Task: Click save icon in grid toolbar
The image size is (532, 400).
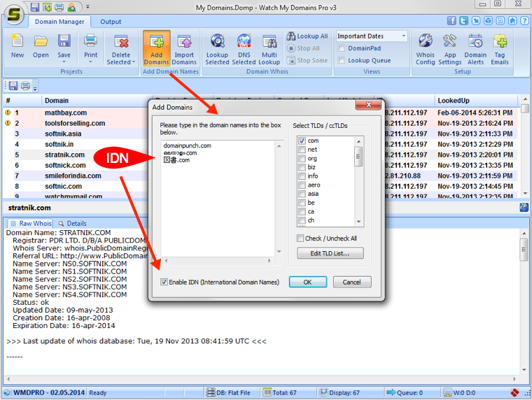Action: tap(13, 85)
